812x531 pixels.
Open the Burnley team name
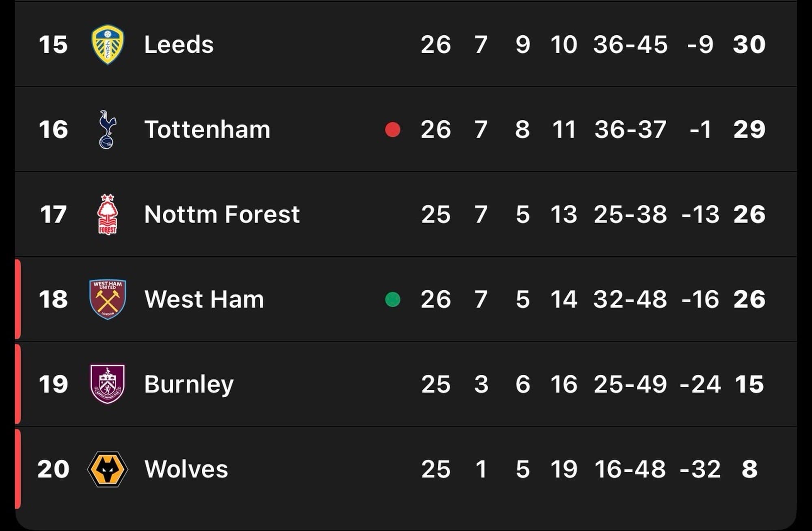click(x=189, y=384)
